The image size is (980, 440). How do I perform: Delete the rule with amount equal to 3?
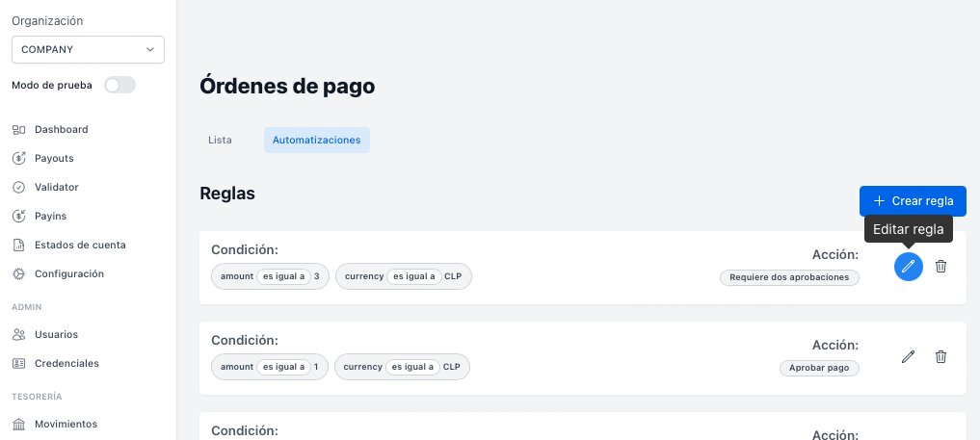click(940, 267)
